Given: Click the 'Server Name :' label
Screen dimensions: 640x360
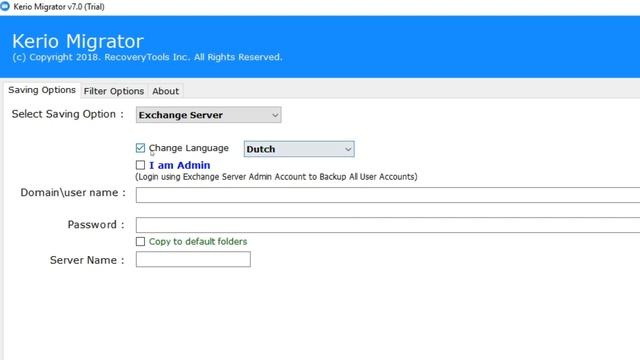Looking at the screenshot, I should (87, 260).
